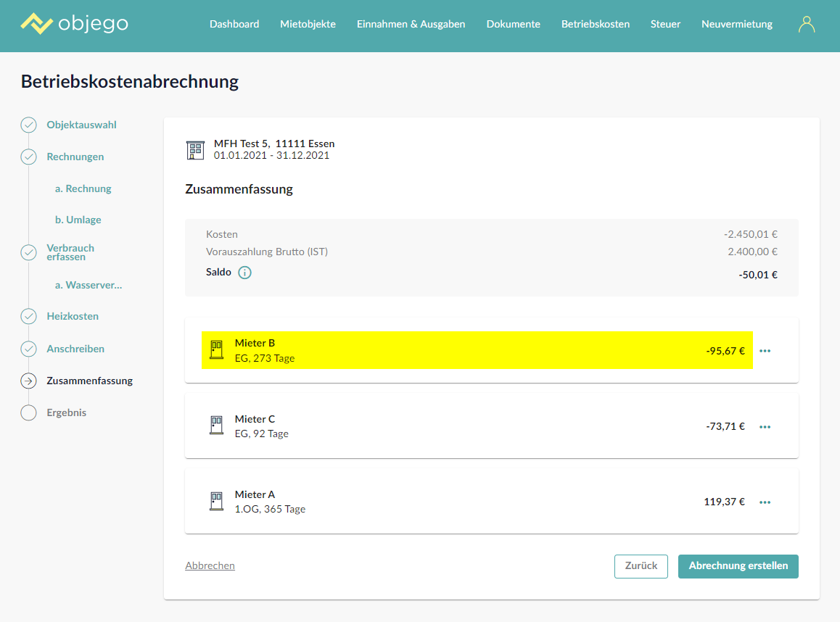The height and width of the screenshot is (622, 840).
Task: Click the Zurück button
Action: (641, 566)
